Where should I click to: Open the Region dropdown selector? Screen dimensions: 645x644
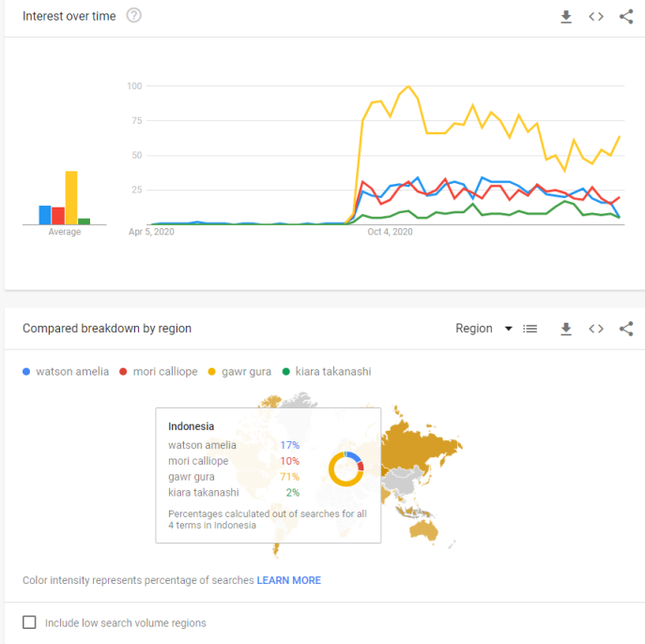pos(484,329)
